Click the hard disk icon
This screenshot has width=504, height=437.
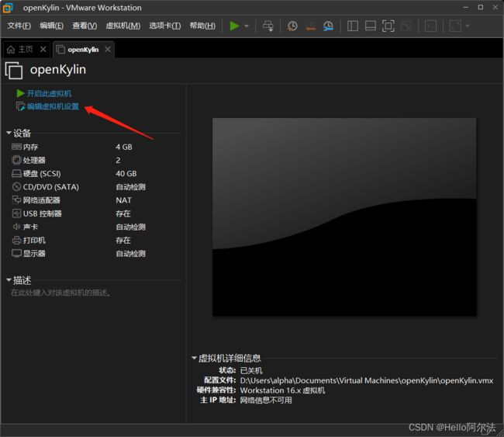(x=16, y=173)
